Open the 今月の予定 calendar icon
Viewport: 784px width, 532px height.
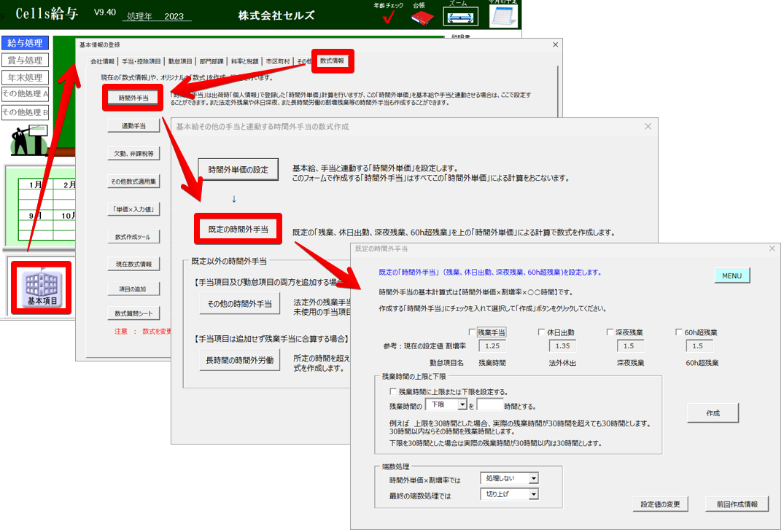click(x=503, y=16)
